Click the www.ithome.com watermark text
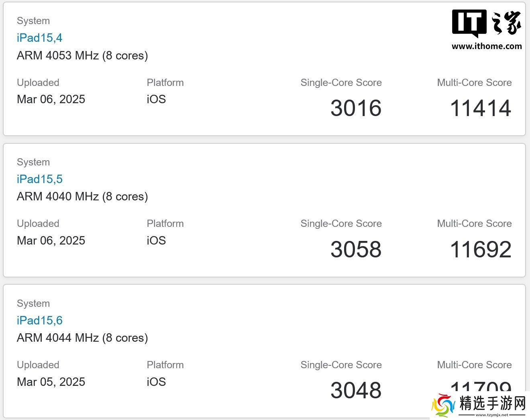This screenshot has width=530, height=420. [487, 46]
